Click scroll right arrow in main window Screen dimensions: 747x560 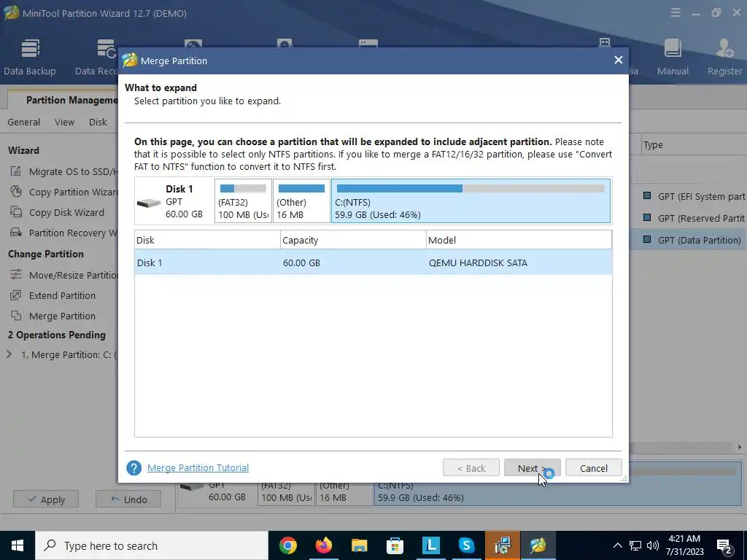point(740,447)
